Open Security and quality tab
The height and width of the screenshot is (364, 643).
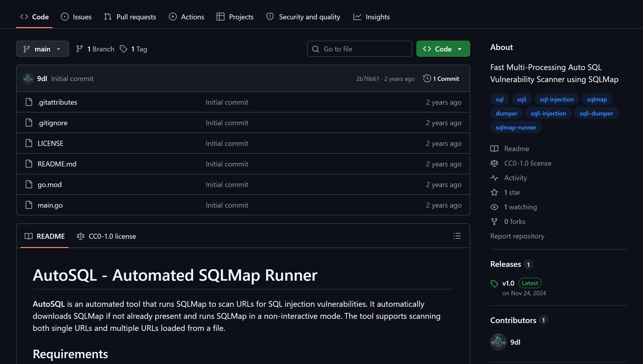303,17
